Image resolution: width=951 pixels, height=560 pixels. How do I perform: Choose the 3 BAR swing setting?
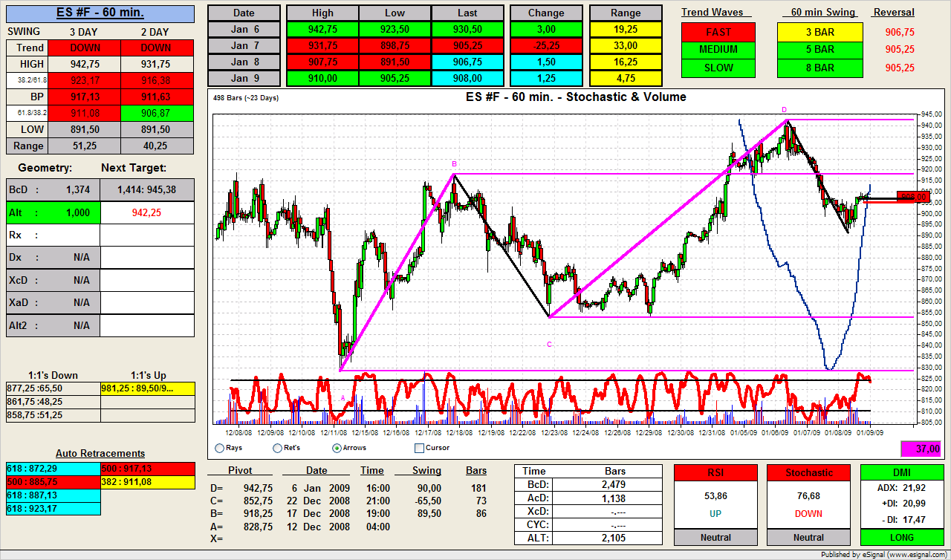[x=819, y=32]
